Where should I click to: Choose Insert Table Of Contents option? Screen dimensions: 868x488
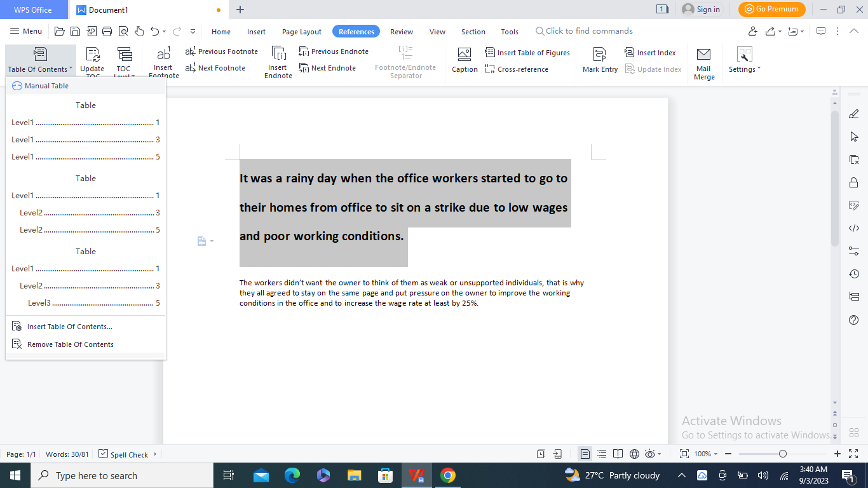[x=69, y=327]
